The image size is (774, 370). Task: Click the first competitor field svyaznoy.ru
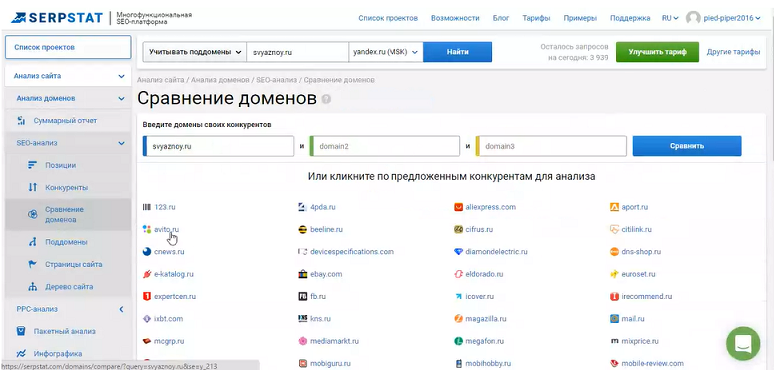218,146
